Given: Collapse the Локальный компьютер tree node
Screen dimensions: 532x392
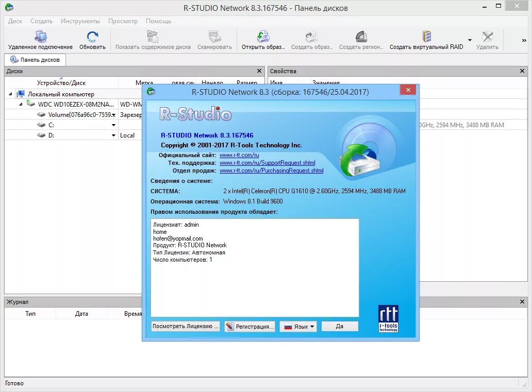Looking at the screenshot, I should pyautogui.click(x=10, y=94).
